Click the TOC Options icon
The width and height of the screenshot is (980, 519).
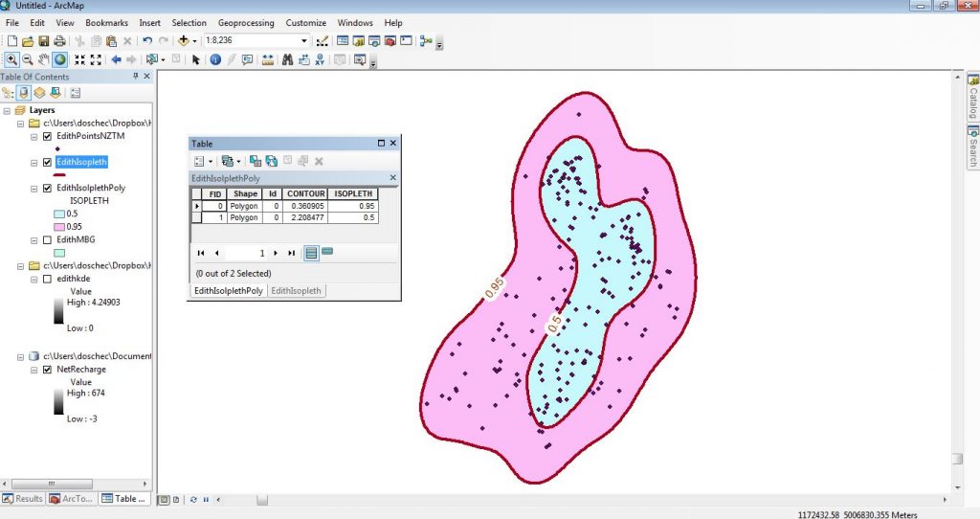point(76,93)
